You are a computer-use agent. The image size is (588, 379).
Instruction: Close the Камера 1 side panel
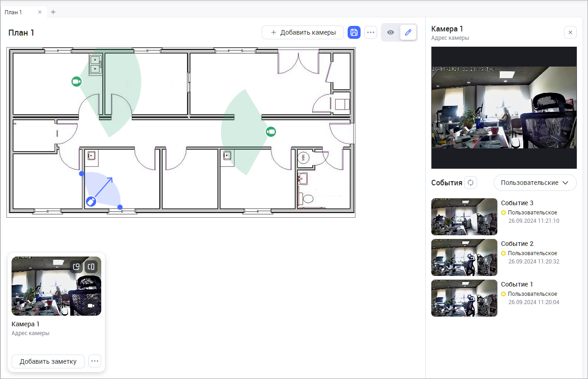pyautogui.click(x=570, y=32)
